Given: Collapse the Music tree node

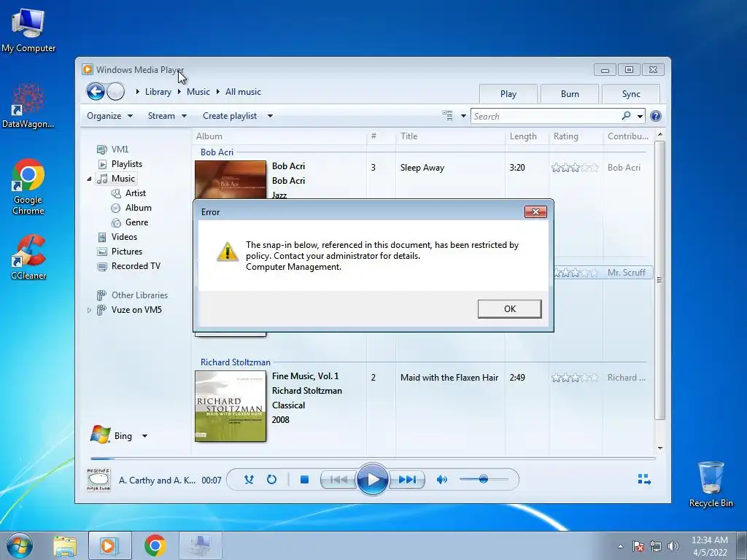Looking at the screenshot, I should 89,179.
